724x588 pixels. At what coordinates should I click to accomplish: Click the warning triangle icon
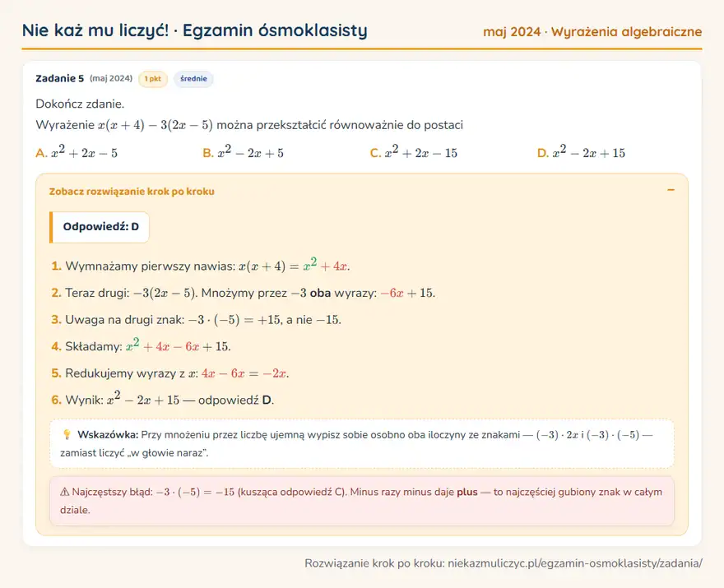point(65,492)
